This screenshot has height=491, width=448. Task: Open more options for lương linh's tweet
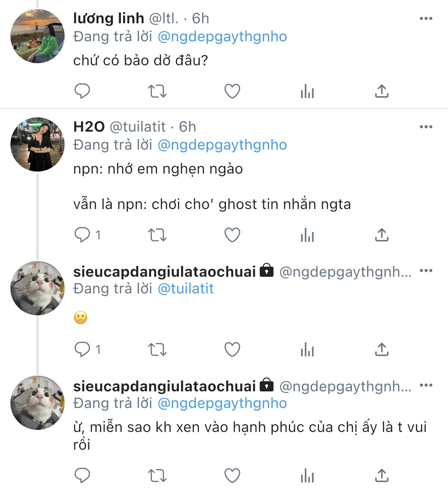pyautogui.click(x=426, y=18)
